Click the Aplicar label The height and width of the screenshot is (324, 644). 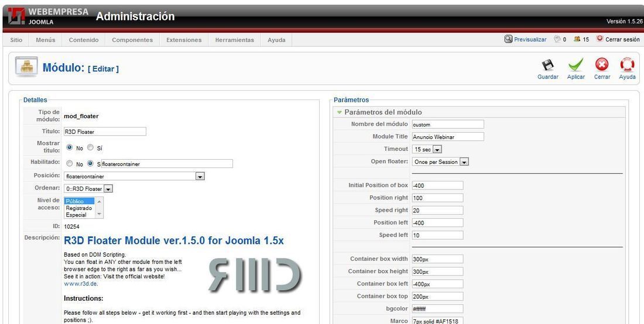pyautogui.click(x=576, y=77)
